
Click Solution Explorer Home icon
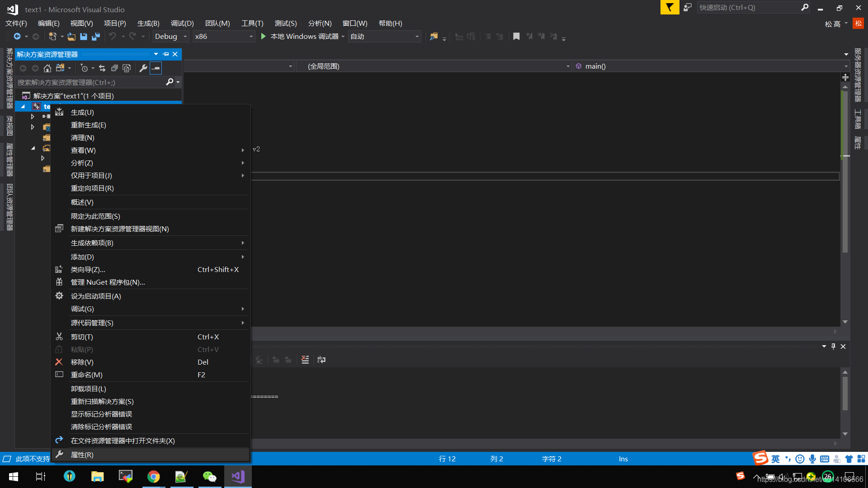pyautogui.click(x=47, y=68)
